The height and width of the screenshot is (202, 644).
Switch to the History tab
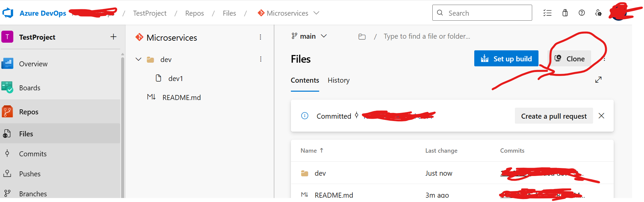pyautogui.click(x=338, y=80)
